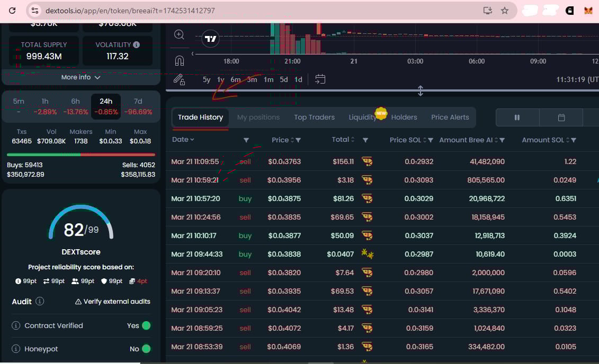Click the volatility info icon
Screen dimensions: 599x364
137,44
